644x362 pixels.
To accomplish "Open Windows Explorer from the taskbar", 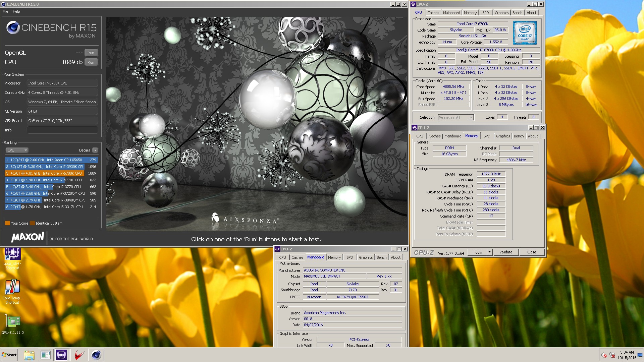I will click(29, 355).
